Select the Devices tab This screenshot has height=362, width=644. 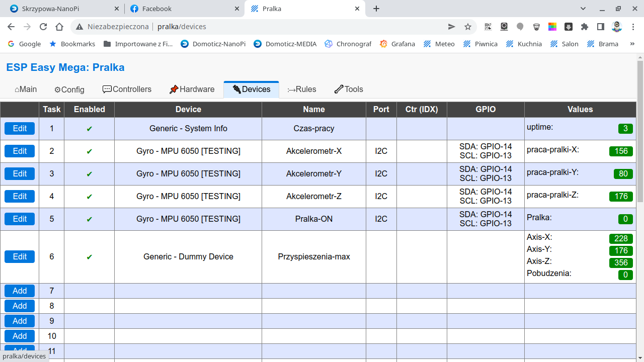click(x=252, y=89)
